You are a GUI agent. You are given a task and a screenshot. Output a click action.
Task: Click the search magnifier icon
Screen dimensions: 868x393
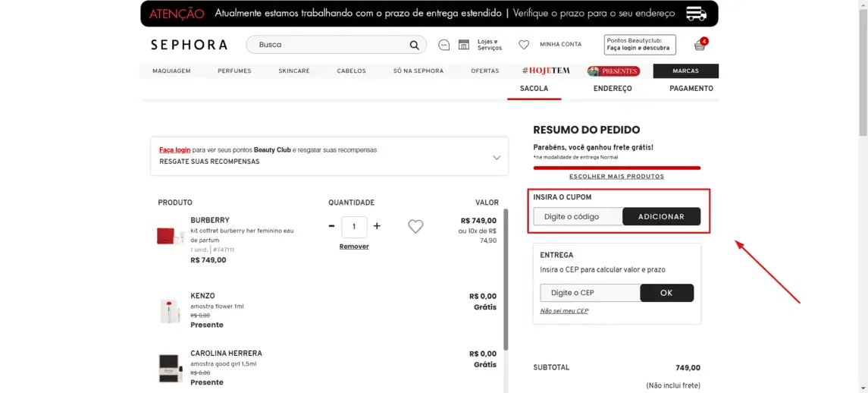click(414, 45)
